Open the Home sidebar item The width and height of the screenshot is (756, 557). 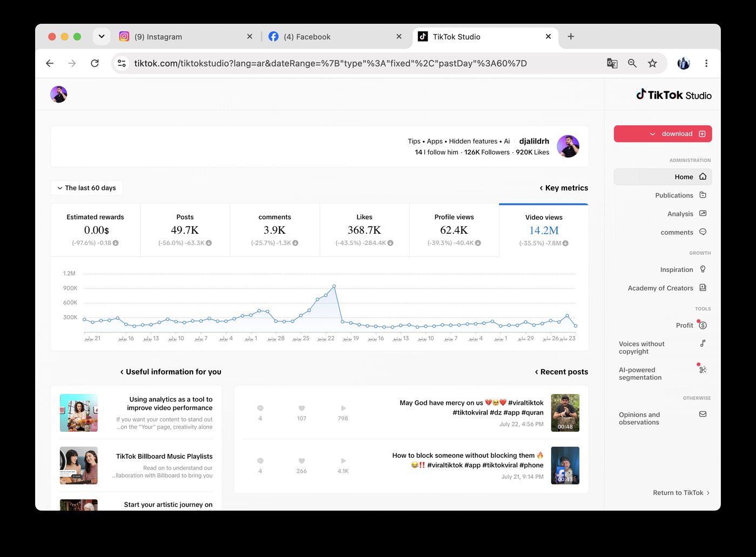[x=663, y=176]
